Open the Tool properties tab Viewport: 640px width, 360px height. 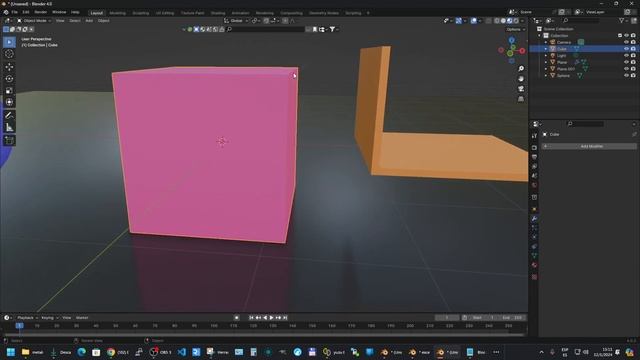coord(534,136)
